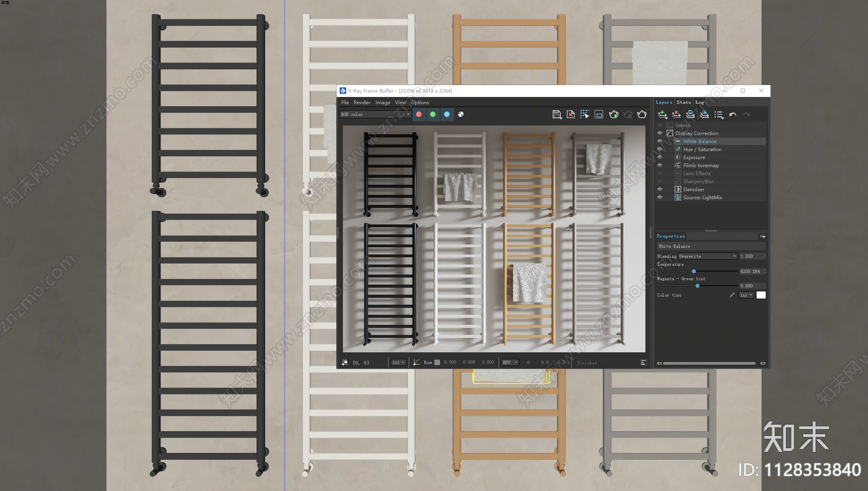Toggle the blue channel button
The height and width of the screenshot is (491, 868).
[x=447, y=114]
